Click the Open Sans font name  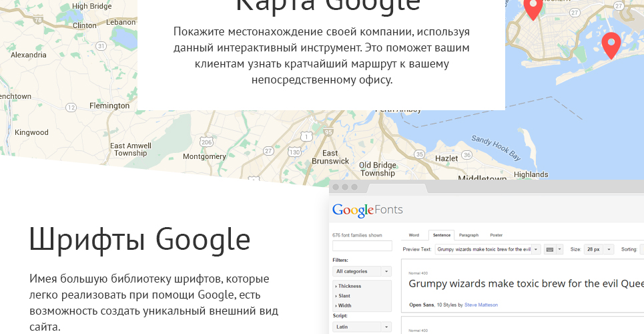click(421, 305)
